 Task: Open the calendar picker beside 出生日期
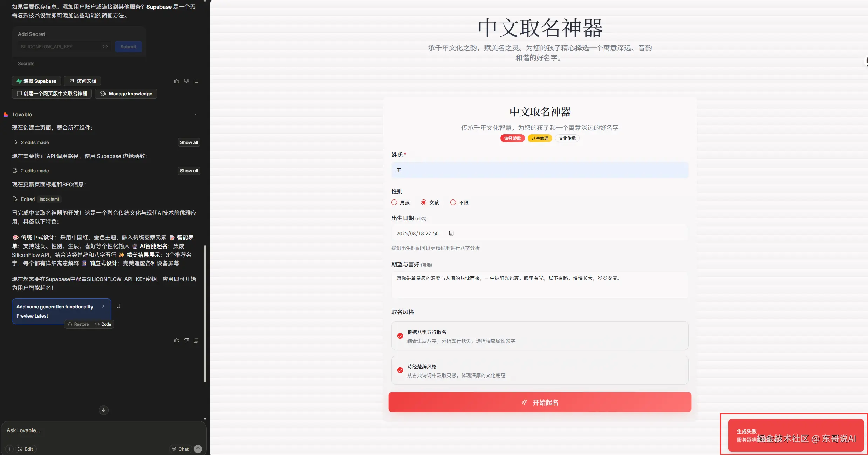click(x=451, y=233)
